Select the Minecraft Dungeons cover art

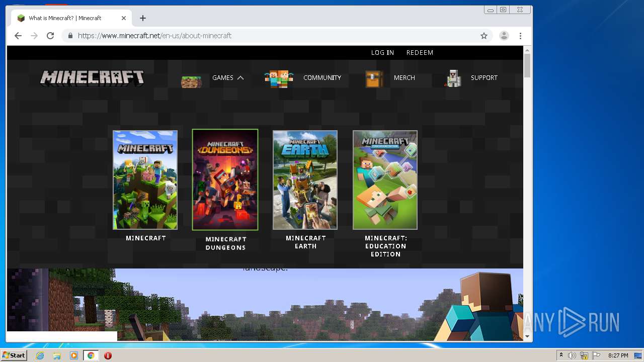click(x=225, y=180)
